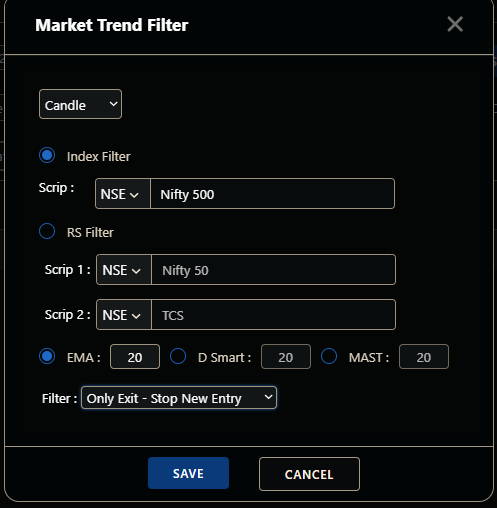Open NSE exchange dropdown for Scrip

click(123, 194)
